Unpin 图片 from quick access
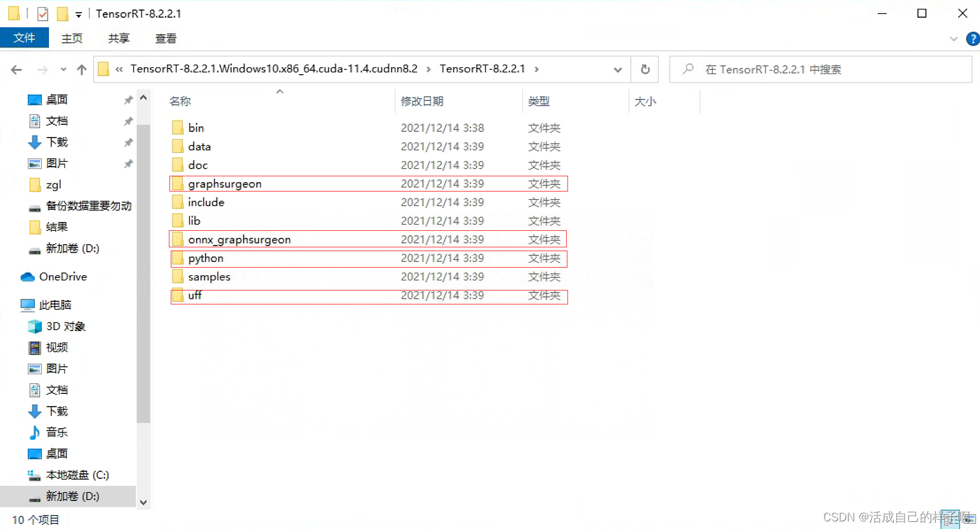Screen dimensions: 980x529 (128, 163)
